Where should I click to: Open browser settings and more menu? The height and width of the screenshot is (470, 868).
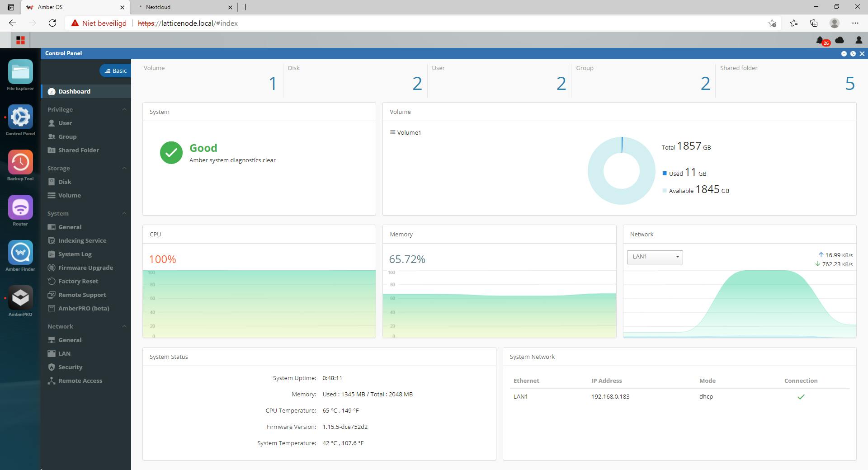point(855,23)
